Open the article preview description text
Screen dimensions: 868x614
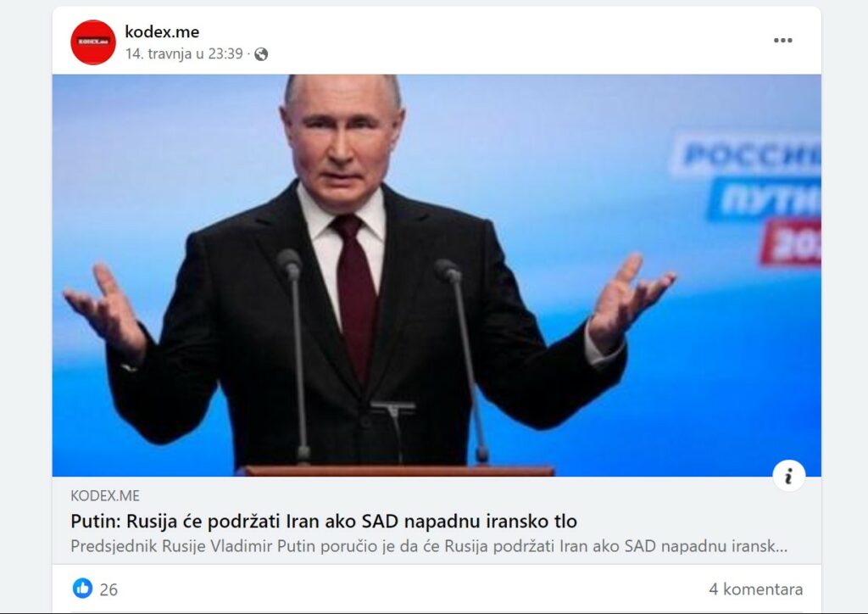pyautogui.click(x=429, y=546)
